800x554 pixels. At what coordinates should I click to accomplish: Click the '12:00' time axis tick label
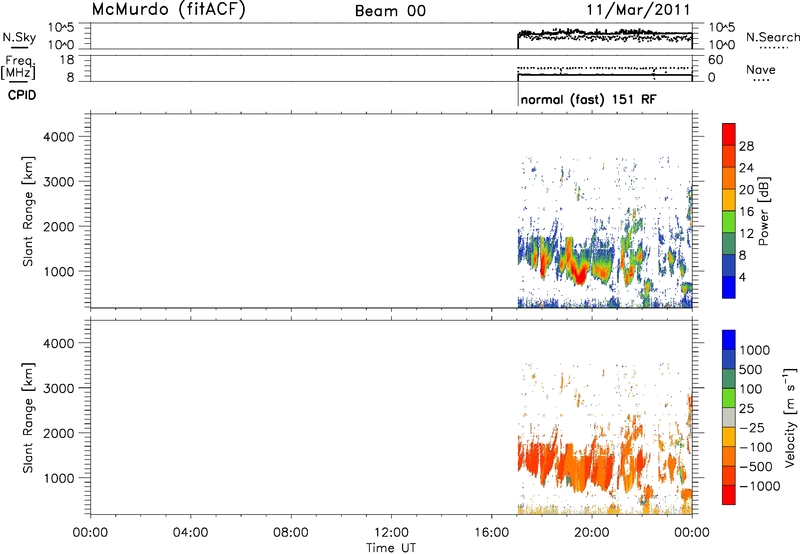(391, 533)
